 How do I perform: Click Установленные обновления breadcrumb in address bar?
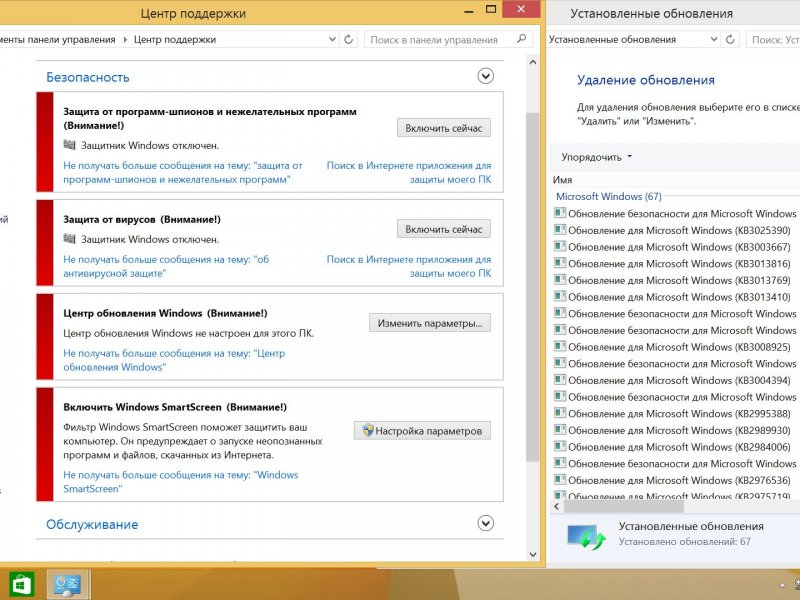(612, 40)
